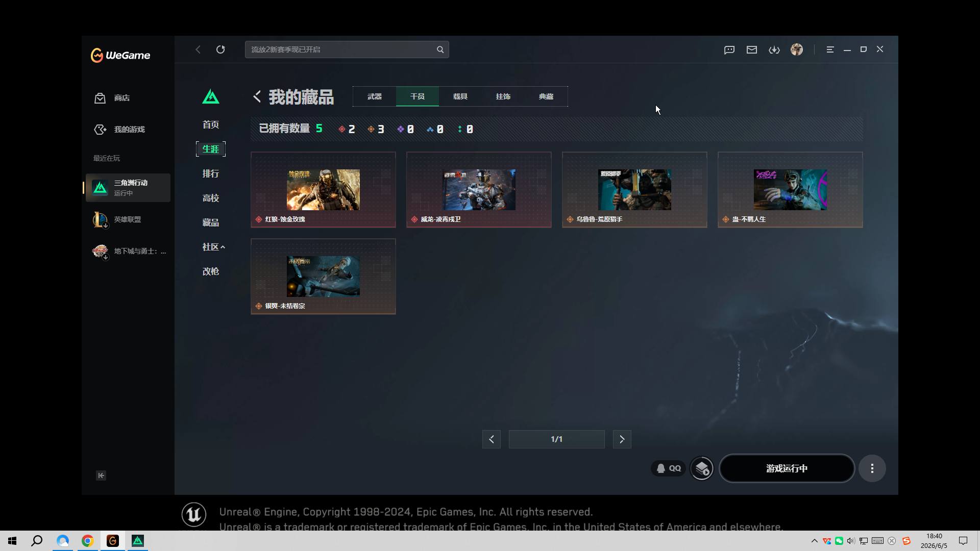980x551 pixels.
Task: Click the purple rarity count 0
Action: [x=406, y=130]
